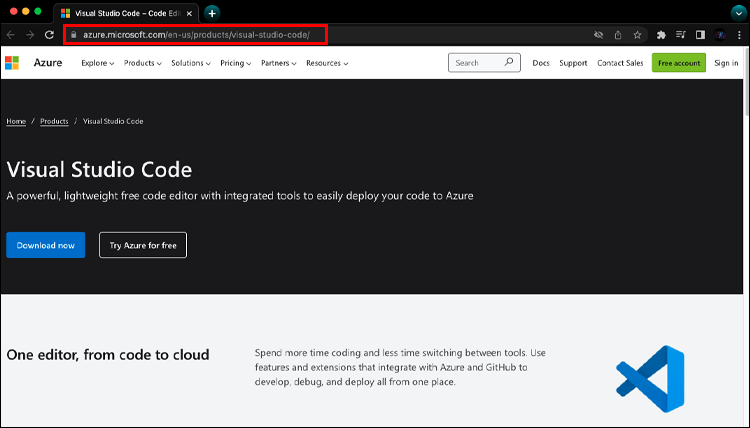Image resolution: width=750 pixels, height=428 pixels.
Task: Expand the Pricing dropdown menu
Action: click(x=236, y=63)
